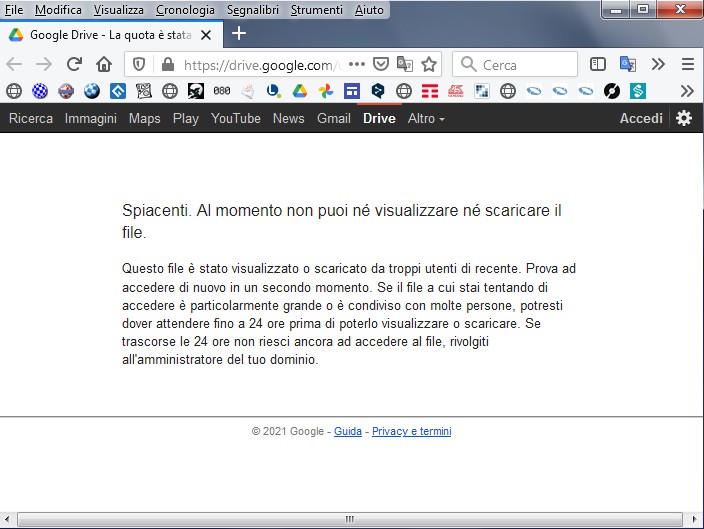Click the horizontal scrollbar at the bottom
This screenshot has height=529, width=704.
(x=350, y=519)
